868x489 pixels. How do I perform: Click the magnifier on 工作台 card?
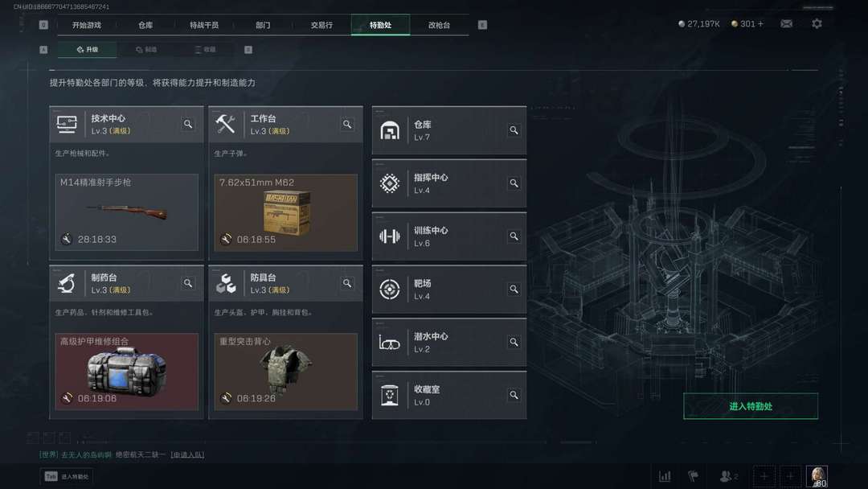pos(347,124)
